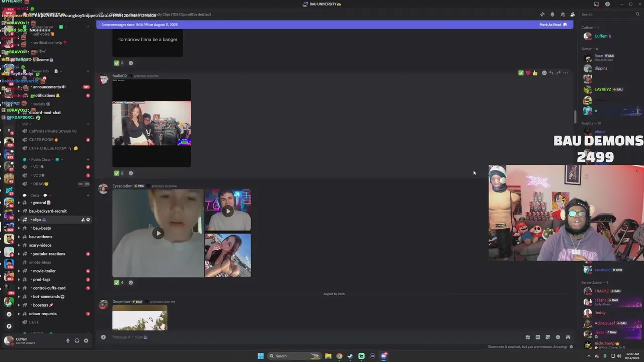Open the Discord inbox icon
Viewport: 644px width, 362px height.
click(596, 4)
